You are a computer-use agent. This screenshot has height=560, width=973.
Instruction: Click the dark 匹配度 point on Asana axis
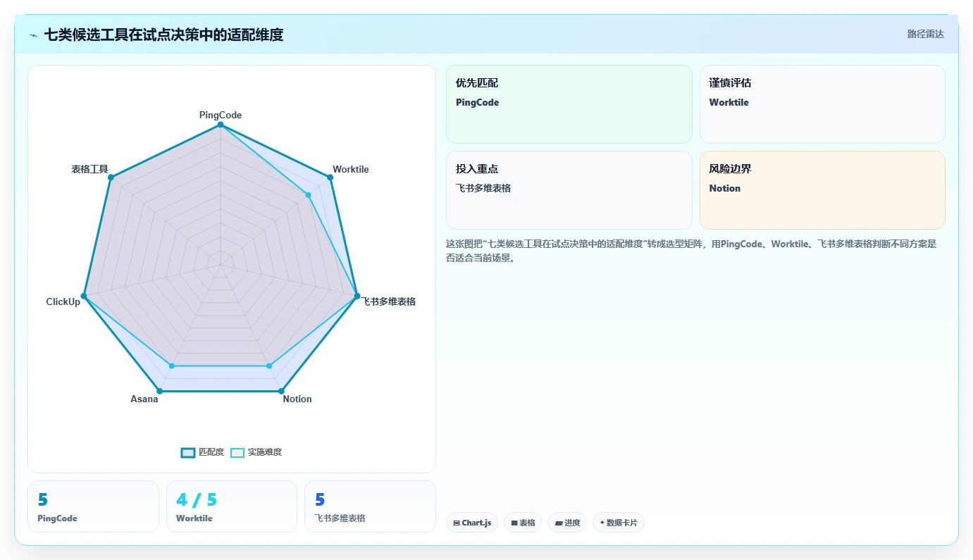(x=159, y=391)
